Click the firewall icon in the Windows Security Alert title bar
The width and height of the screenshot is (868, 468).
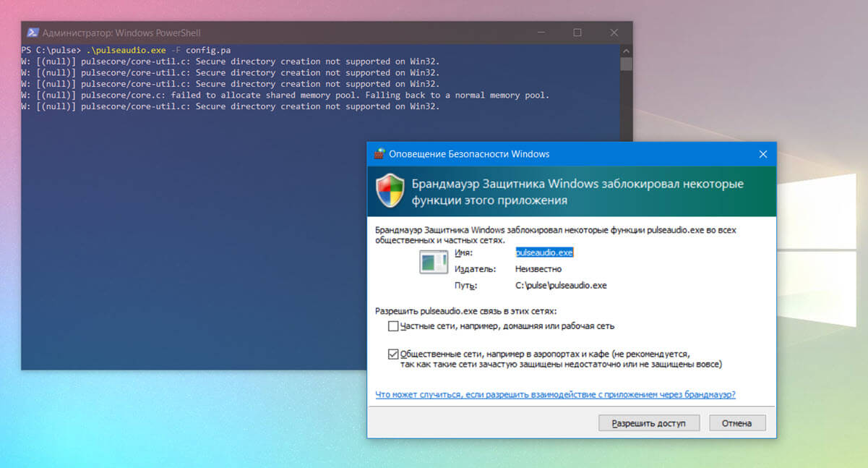pos(379,154)
